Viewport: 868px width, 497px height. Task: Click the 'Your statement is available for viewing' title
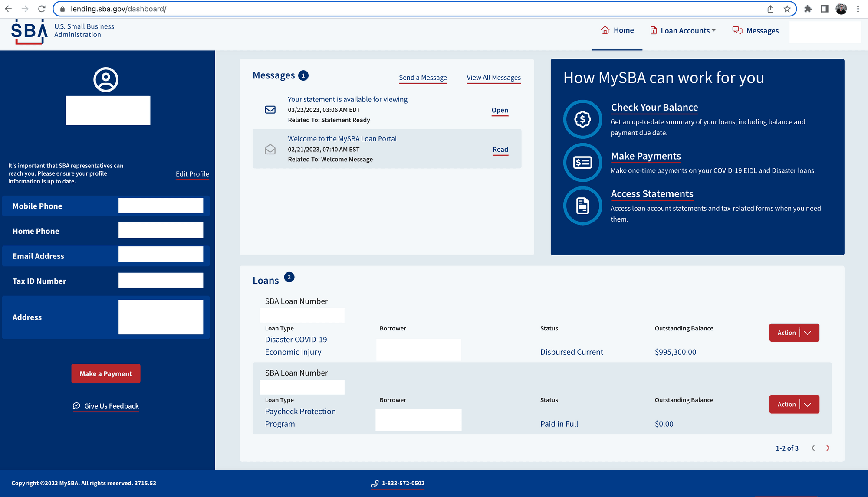pos(348,99)
